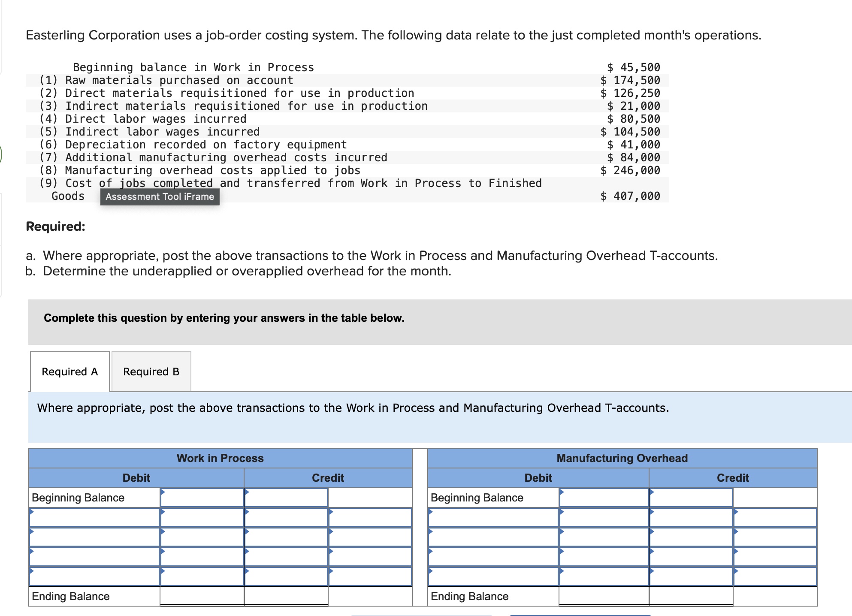Click Manufacturing Overhead Beginning Balance debit amount field
Screen dimensions: 852x616
(x=604, y=498)
